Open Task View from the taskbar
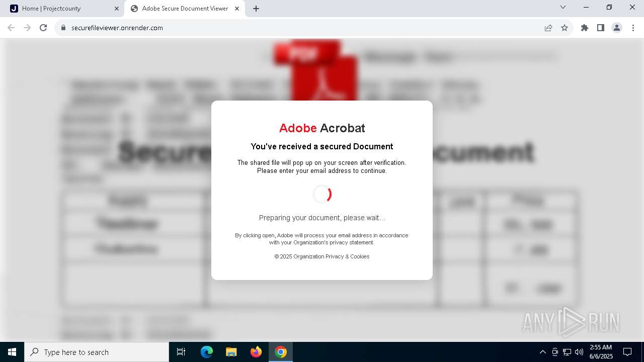The height and width of the screenshot is (362, 644). coord(181,352)
